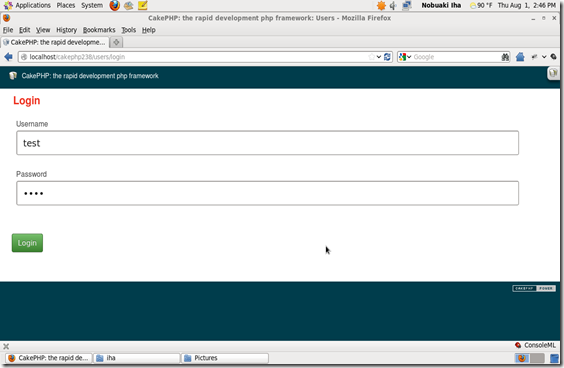
Task: Submit the form with green Login button
Action: [27, 243]
